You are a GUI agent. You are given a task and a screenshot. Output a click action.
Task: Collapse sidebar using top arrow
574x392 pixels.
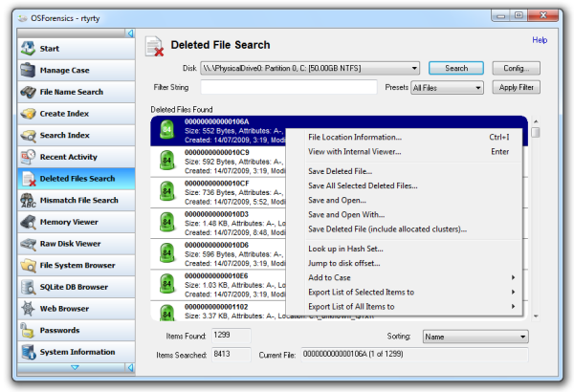[130, 33]
